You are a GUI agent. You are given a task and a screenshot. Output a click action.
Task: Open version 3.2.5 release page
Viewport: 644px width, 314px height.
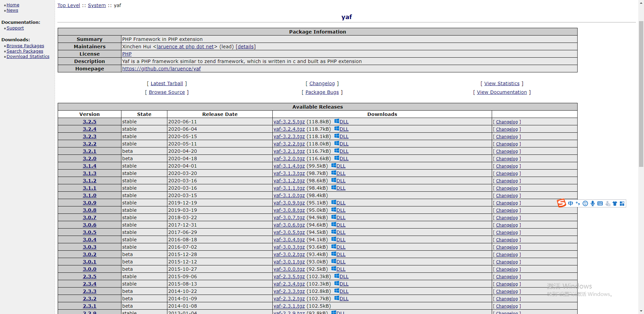pos(90,122)
